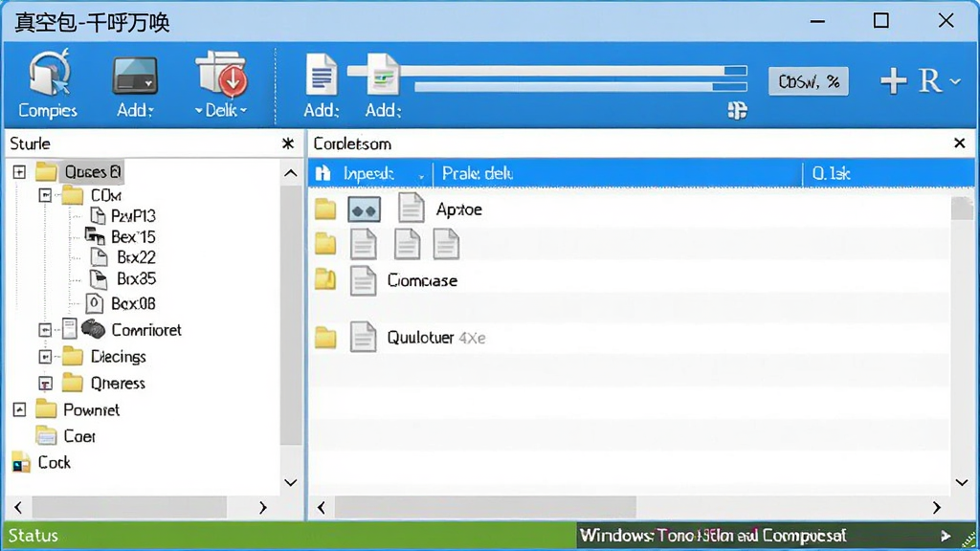Viewport: 980px width, 551px height.
Task: Open the R dropdown chevron
Action: [955, 81]
